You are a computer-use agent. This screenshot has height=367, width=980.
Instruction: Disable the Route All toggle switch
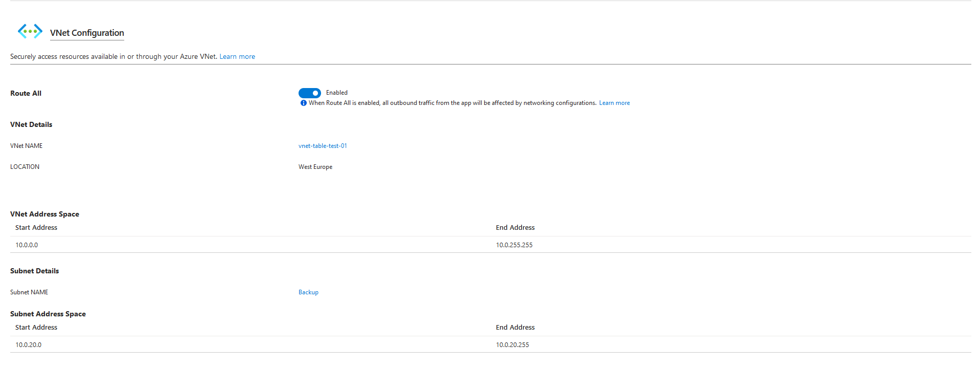pos(310,93)
